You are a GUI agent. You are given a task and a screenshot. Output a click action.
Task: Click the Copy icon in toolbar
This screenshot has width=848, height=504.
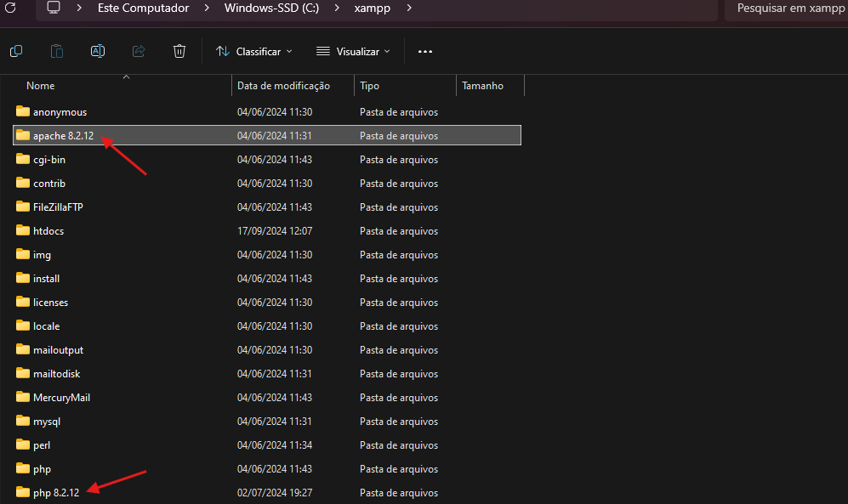point(16,51)
